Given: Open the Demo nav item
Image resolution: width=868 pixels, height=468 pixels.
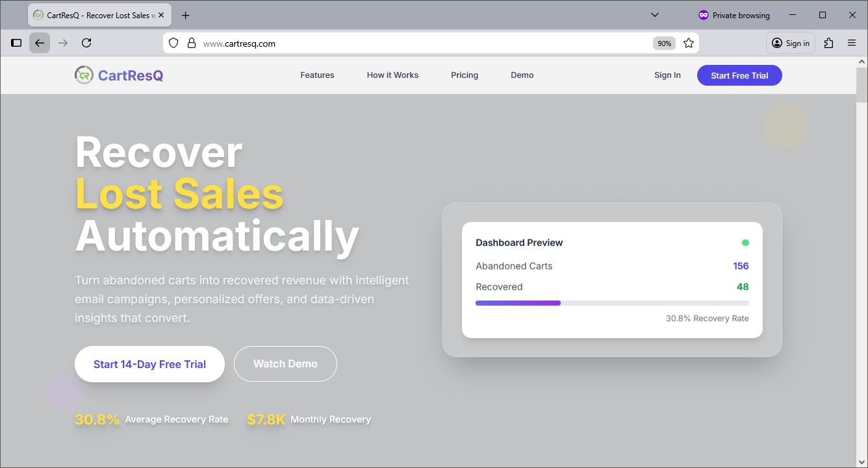Looking at the screenshot, I should click(522, 75).
